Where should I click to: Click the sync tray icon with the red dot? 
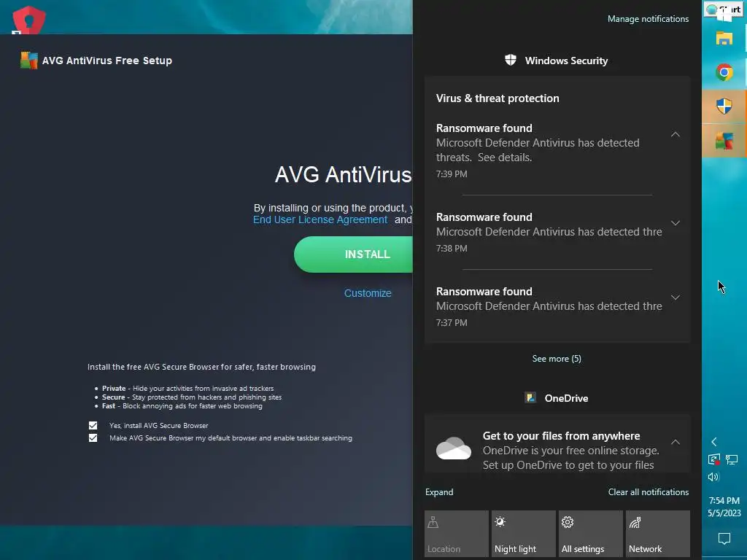713,459
